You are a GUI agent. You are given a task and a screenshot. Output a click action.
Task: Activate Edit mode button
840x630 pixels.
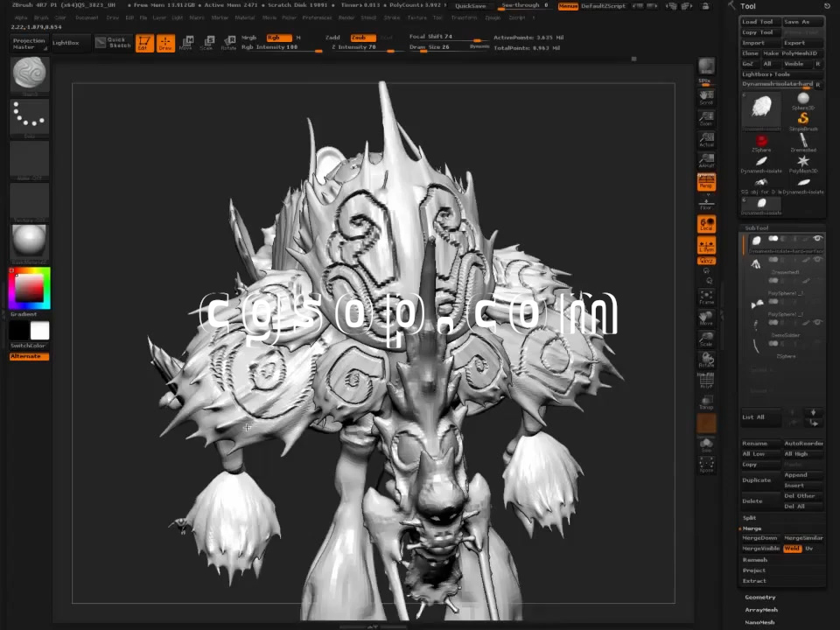click(144, 43)
